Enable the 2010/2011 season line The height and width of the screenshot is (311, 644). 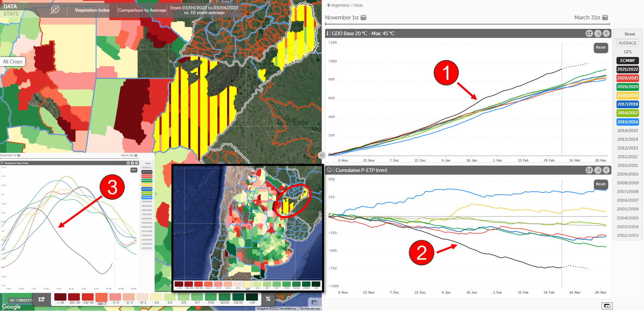click(x=628, y=166)
